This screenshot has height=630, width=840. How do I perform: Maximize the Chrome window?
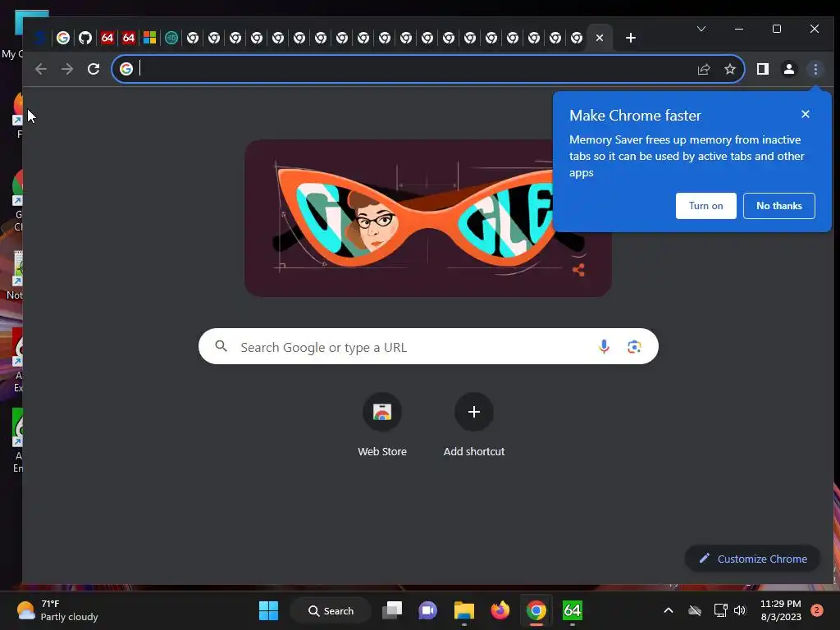tap(777, 29)
